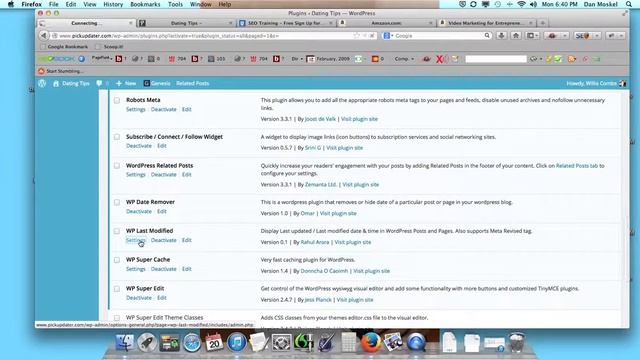This screenshot has width=640, height=360.
Task: Open the Apple menu
Action: 11,4
